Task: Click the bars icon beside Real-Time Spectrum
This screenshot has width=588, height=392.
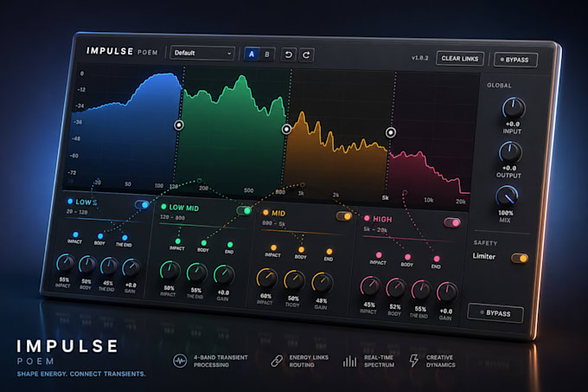Action: point(349,361)
